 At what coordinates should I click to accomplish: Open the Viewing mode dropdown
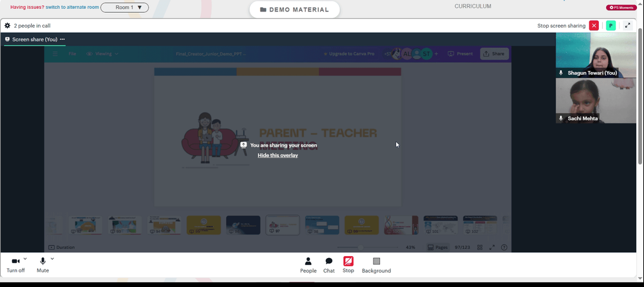point(102,54)
